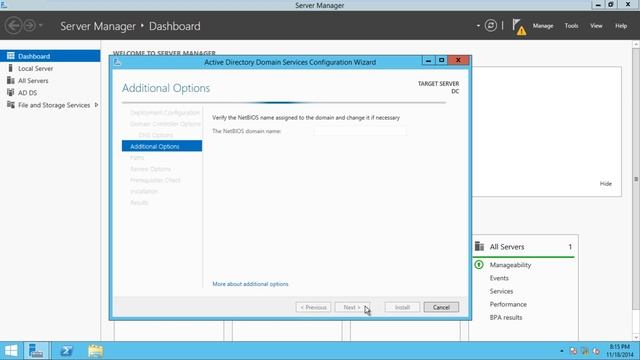This screenshot has height=360, width=640.
Task: Click the All Servers icon in sidebar
Action: 11,80
